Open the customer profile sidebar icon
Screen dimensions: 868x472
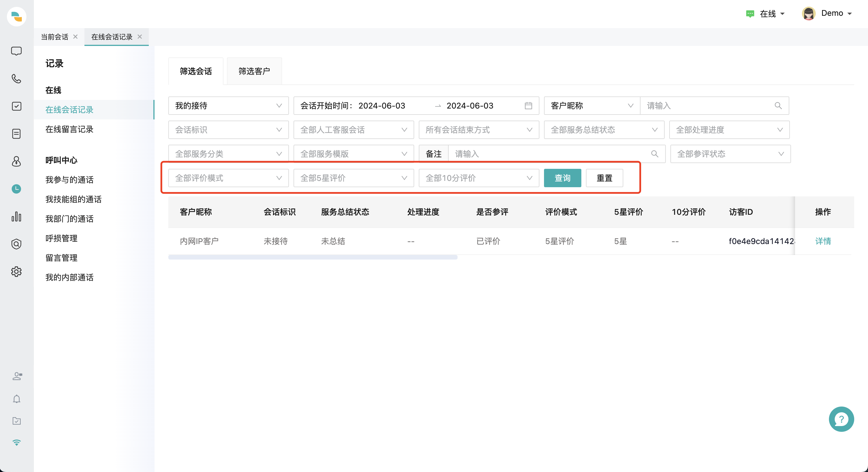16,161
